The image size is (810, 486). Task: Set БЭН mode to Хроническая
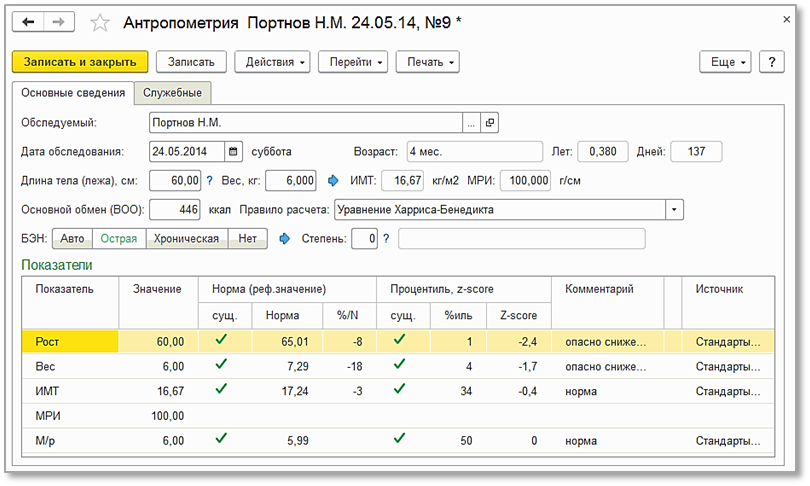coord(186,239)
